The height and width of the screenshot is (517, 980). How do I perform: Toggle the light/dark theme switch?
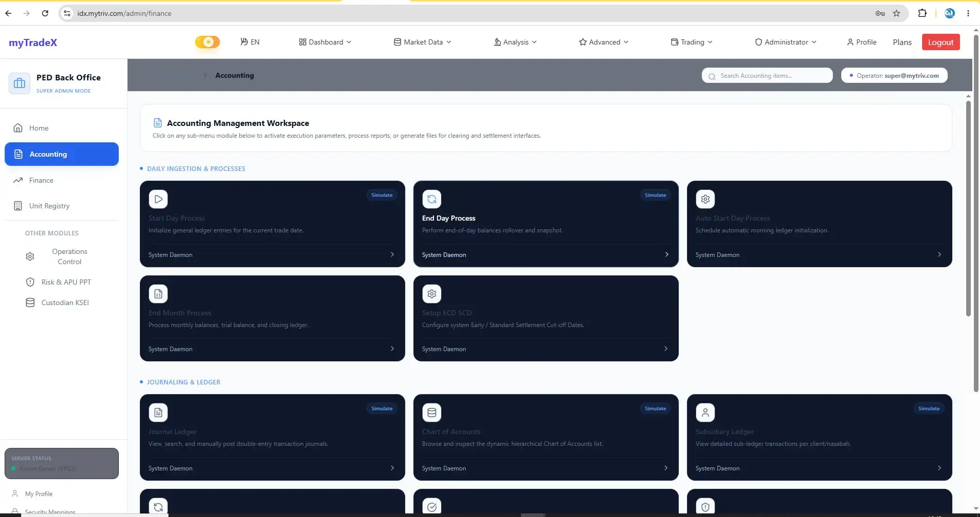tap(207, 42)
